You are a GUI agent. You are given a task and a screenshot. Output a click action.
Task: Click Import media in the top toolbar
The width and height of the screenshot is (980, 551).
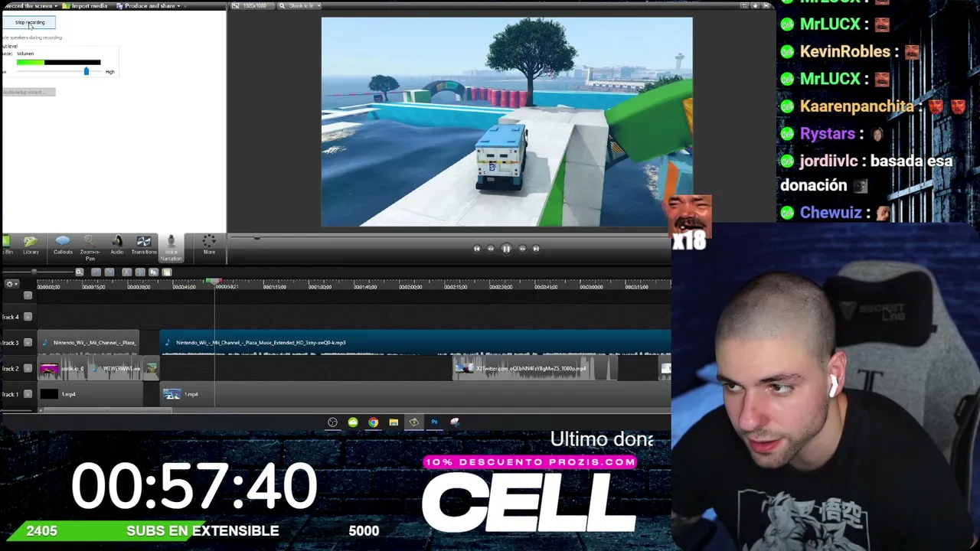coord(87,6)
